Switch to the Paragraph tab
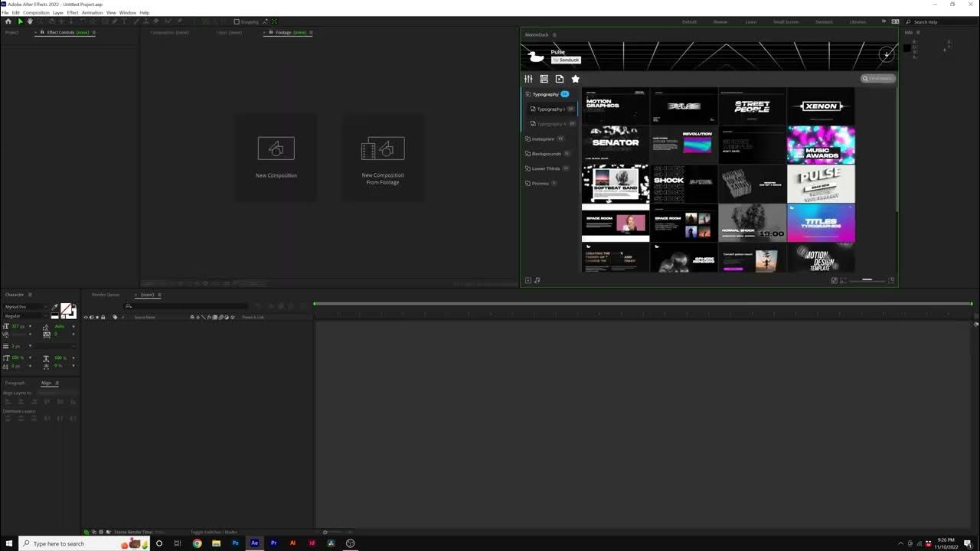The image size is (980, 551). coord(15,383)
